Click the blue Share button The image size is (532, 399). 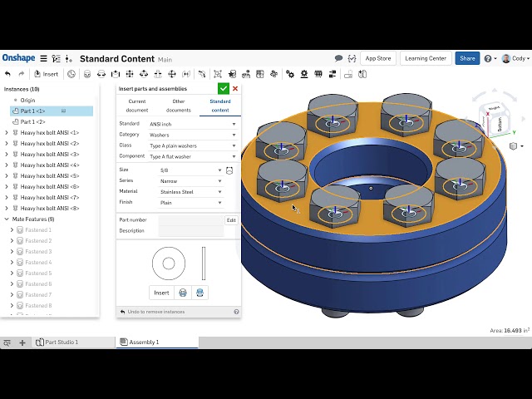[467, 58]
